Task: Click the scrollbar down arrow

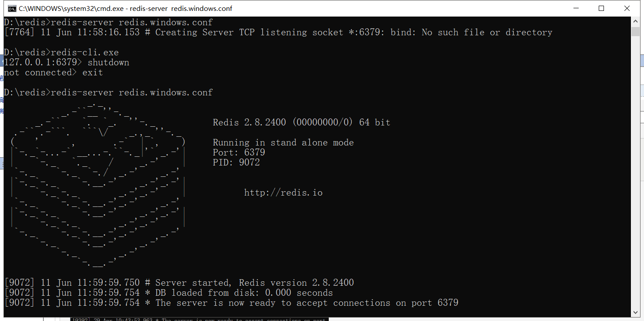Action: coord(635,312)
